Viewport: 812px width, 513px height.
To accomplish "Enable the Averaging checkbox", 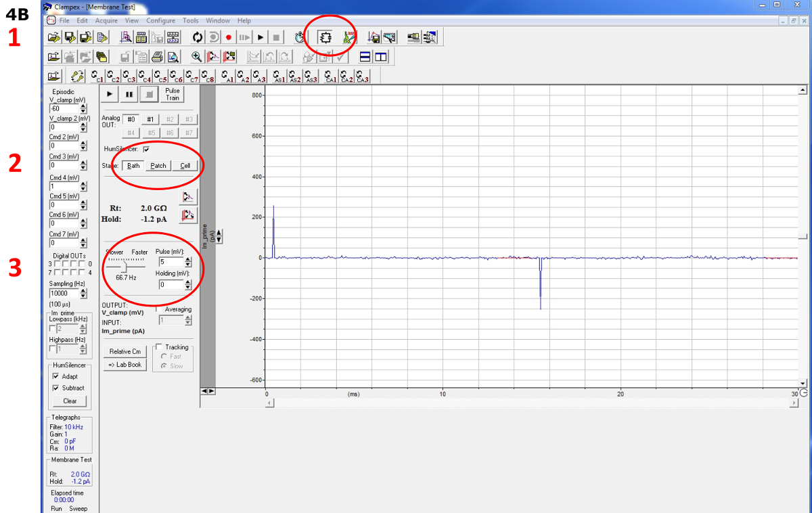I will coord(160,309).
